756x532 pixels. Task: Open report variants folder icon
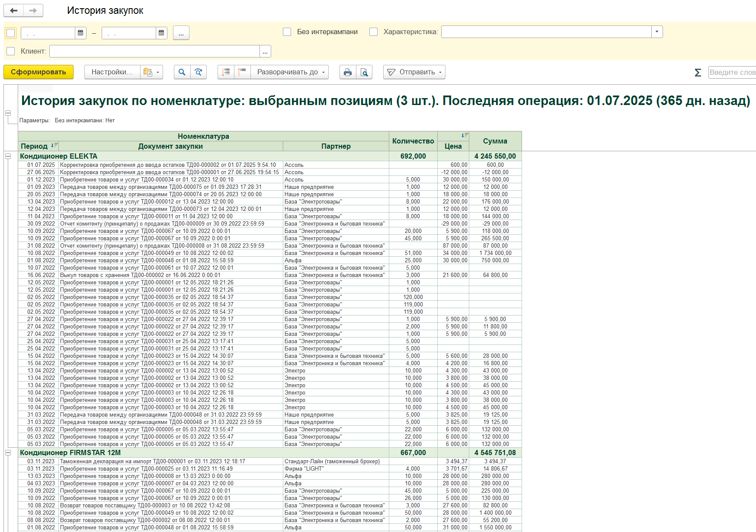pyautogui.click(x=151, y=72)
